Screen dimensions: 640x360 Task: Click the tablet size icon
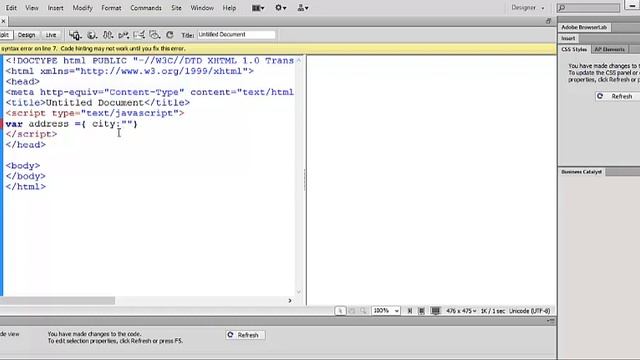tap(422, 311)
